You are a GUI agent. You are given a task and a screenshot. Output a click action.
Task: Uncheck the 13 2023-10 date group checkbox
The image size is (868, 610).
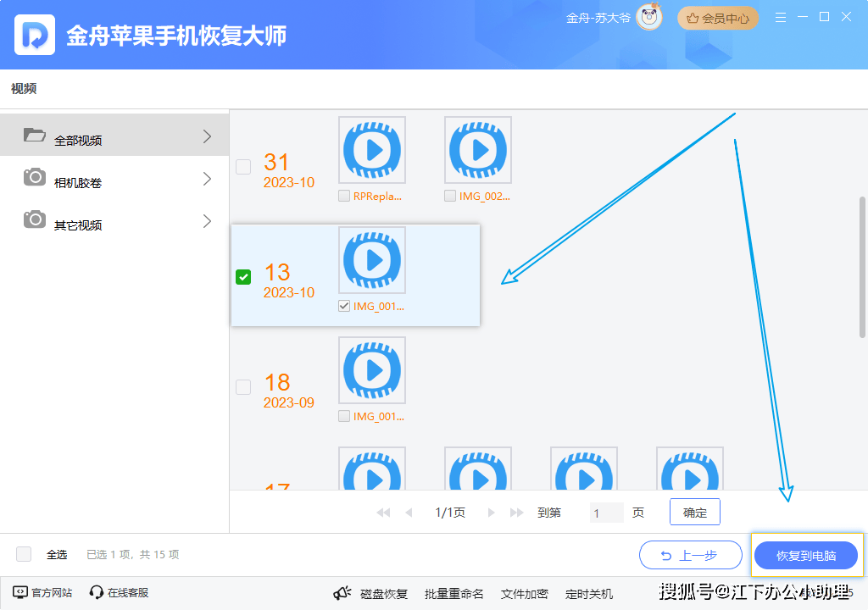tap(243, 277)
